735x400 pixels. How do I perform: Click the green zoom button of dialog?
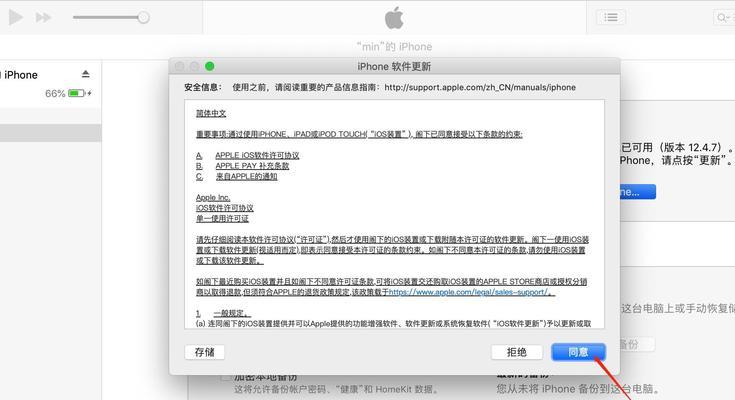click(210, 67)
